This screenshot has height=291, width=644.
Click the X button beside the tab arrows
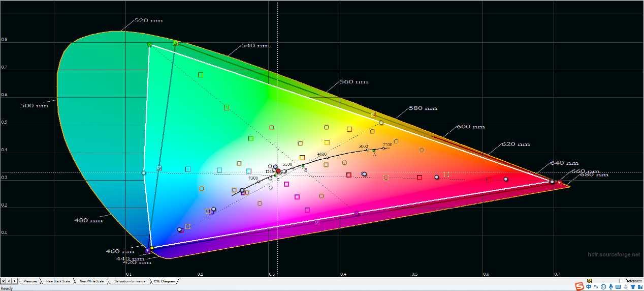(3, 281)
